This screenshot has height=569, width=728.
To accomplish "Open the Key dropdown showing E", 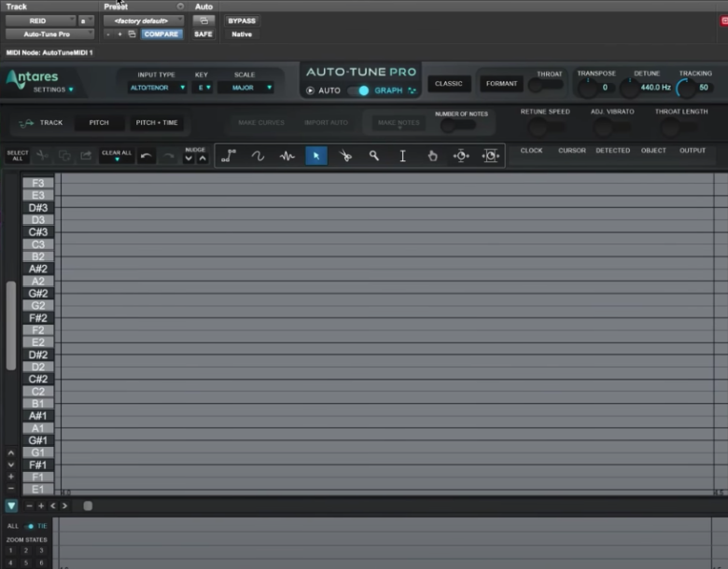I will (x=203, y=88).
